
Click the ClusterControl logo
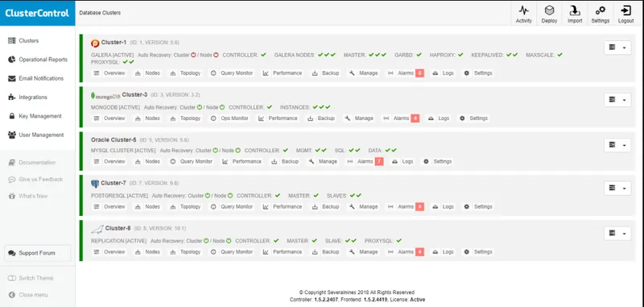[x=37, y=13]
